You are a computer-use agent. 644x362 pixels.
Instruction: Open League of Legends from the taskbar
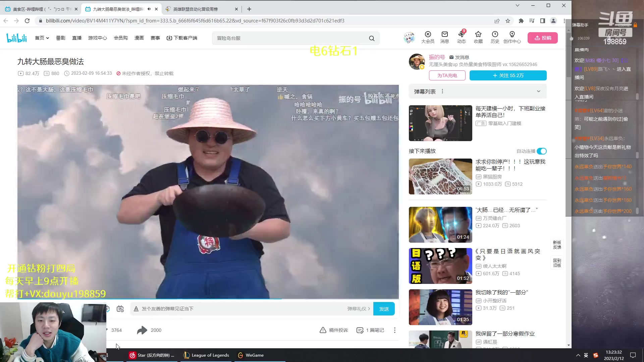[206, 355]
